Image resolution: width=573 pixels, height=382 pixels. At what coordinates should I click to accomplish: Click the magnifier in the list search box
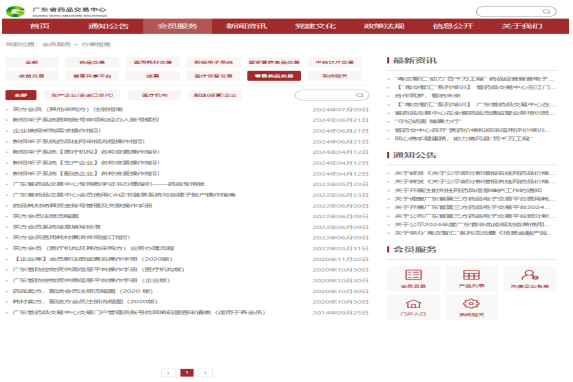click(x=360, y=95)
